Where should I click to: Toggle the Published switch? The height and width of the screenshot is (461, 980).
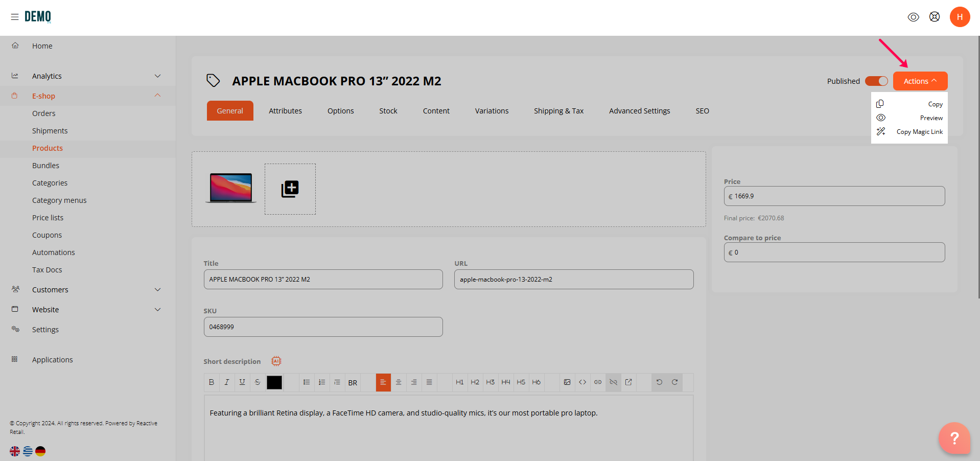pyautogui.click(x=876, y=81)
